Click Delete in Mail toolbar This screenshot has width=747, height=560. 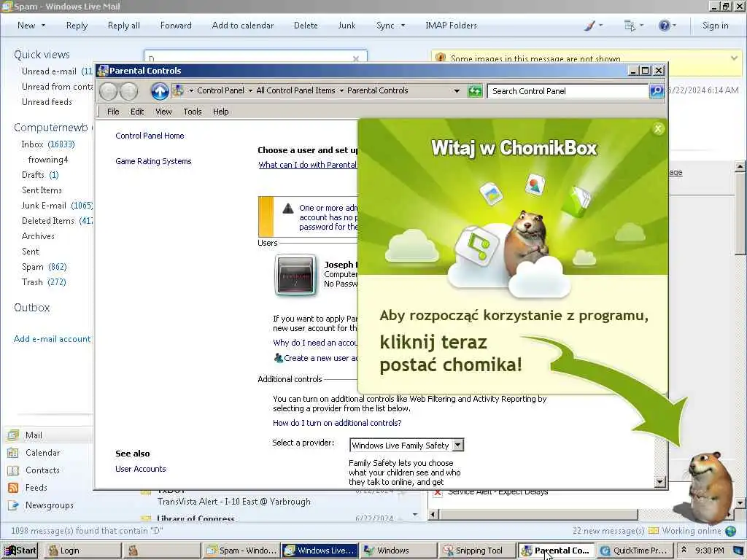[x=306, y=26]
